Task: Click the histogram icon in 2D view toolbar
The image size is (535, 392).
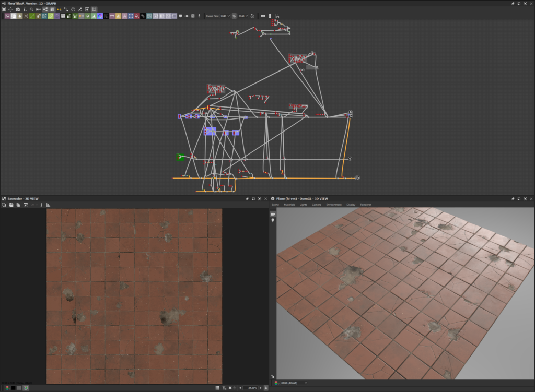Action: coord(47,205)
